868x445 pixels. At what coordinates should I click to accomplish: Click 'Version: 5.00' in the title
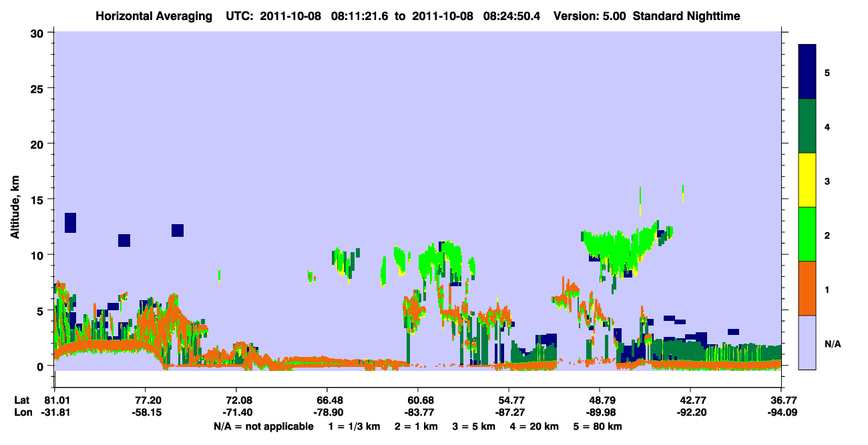590,16
